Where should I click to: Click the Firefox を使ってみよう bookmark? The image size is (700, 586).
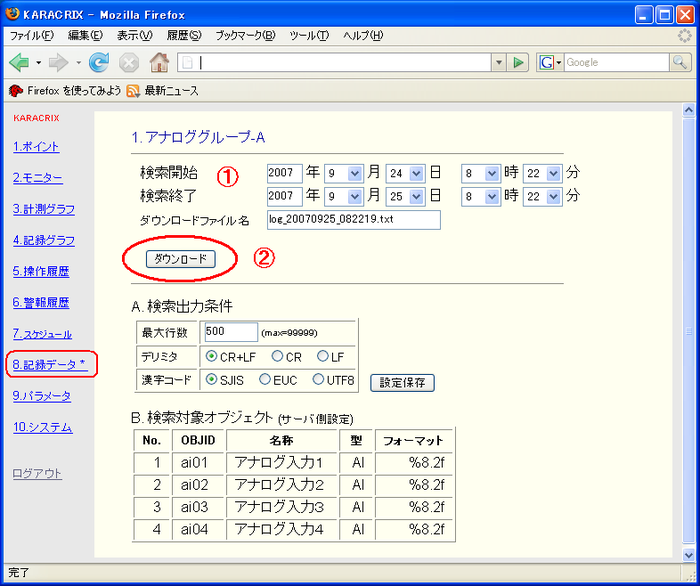[74, 91]
